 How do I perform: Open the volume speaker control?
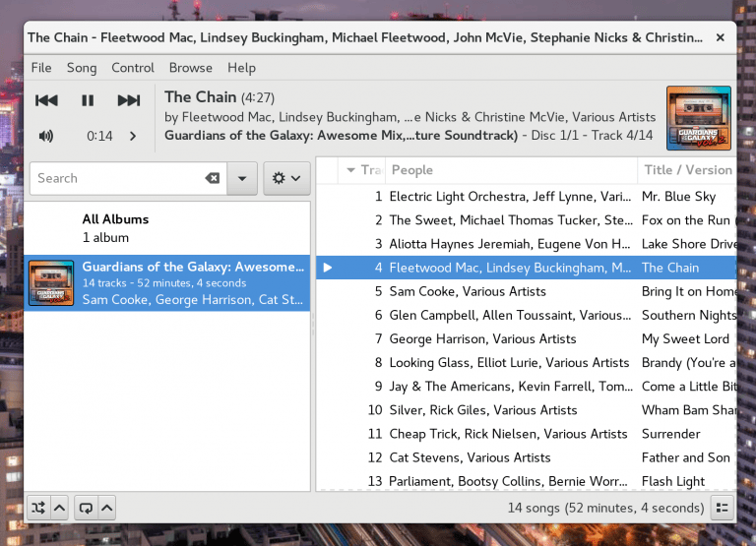[46, 136]
